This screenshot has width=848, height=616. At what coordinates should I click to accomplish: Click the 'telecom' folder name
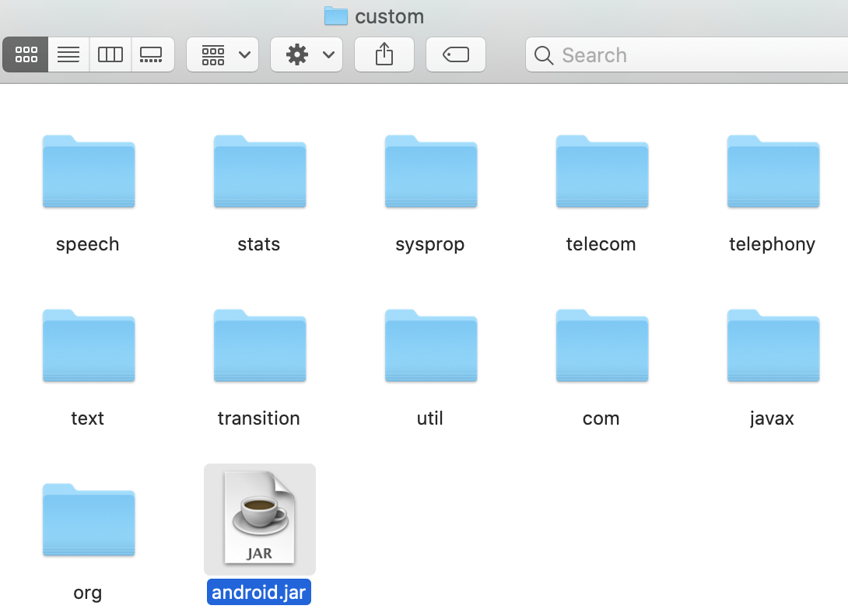(x=601, y=244)
